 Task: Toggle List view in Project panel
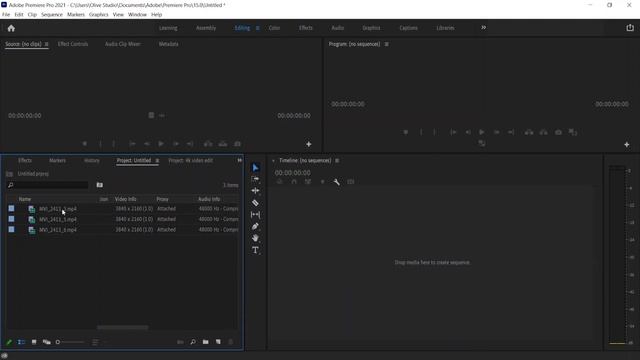coord(21,342)
